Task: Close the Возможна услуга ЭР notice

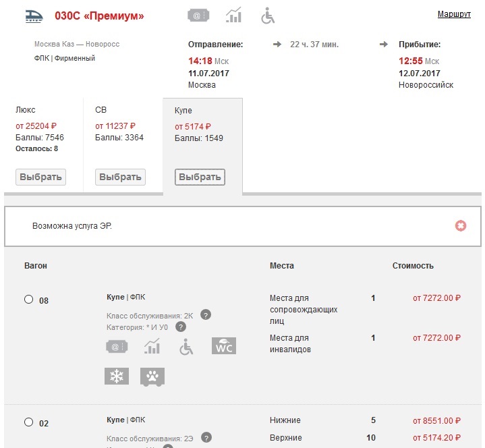Action: (461, 225)
